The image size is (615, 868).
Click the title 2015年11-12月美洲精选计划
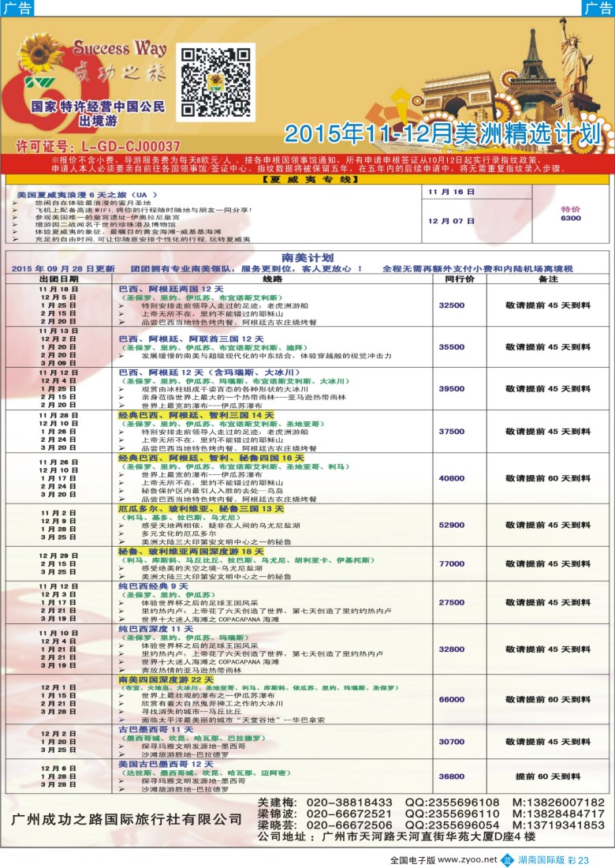(x=442, y=134)
